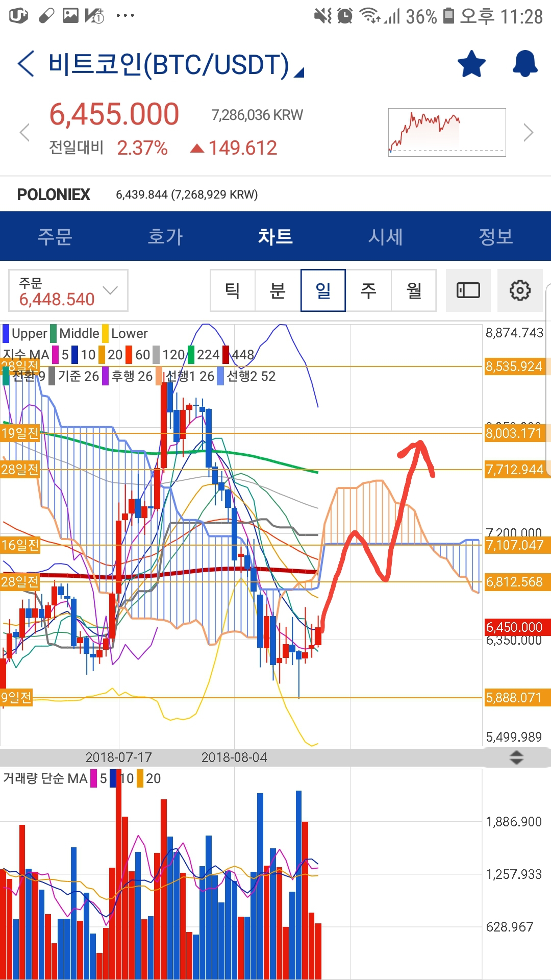551x980 pixels.
Task: Open the mini price sparkline thumbnail
Action: coord(447,132)
